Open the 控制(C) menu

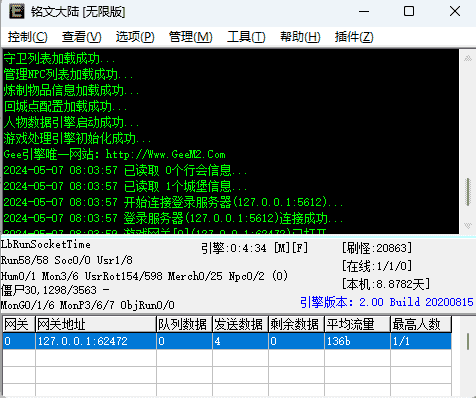[28, 37]
